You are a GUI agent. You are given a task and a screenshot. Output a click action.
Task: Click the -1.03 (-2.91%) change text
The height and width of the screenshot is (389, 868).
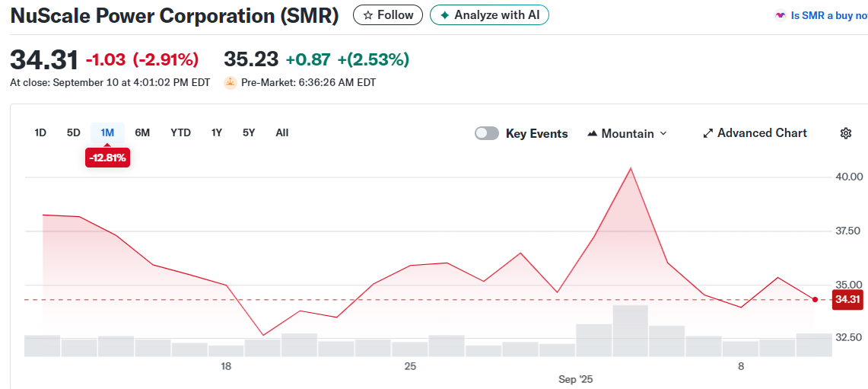pyautogui.click(x=142, y=59)
